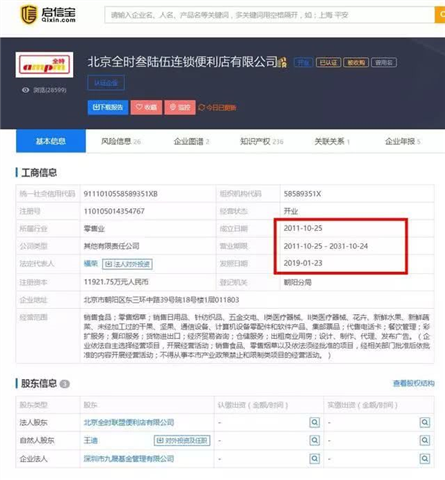The image size is (445, 480).
Task: Open magnifier for 北京全时联盟 subscribed capital
Action: pos(314,422)
